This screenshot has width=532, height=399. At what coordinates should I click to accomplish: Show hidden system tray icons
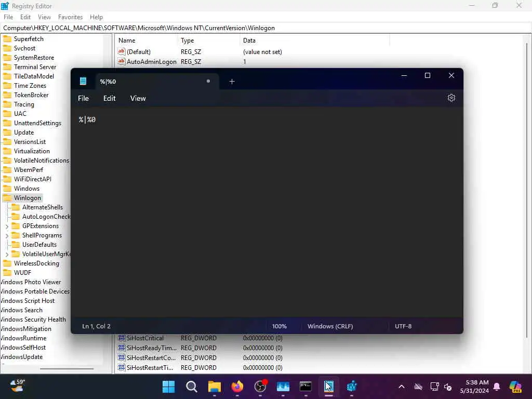tap(402, 387)
